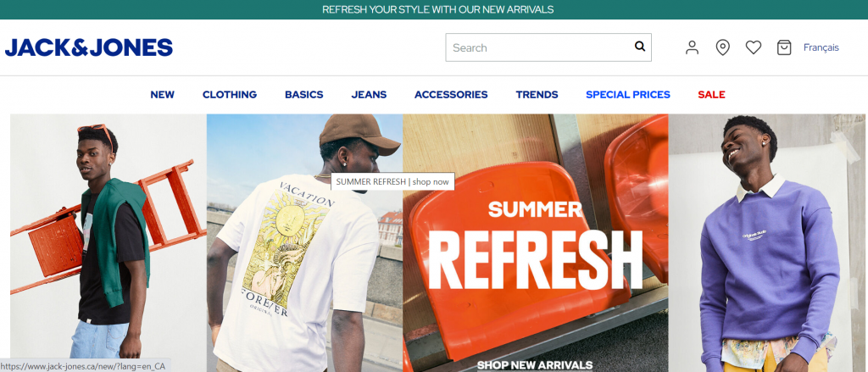This screenshot has height=372, width=868.
Task: Click the search magnifier icon
Action: pos(639,47)
